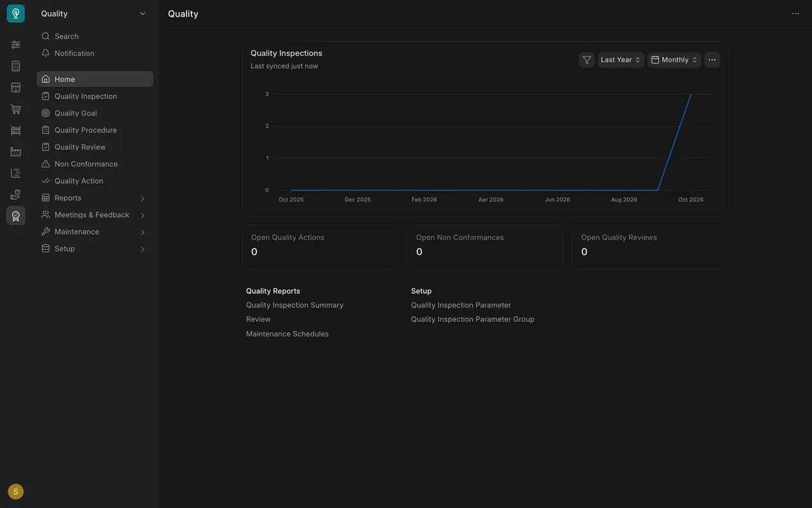Go to Non Conformance in the sidebar
Viewport: 812px width, 508px height.
[x=95, y=164]
